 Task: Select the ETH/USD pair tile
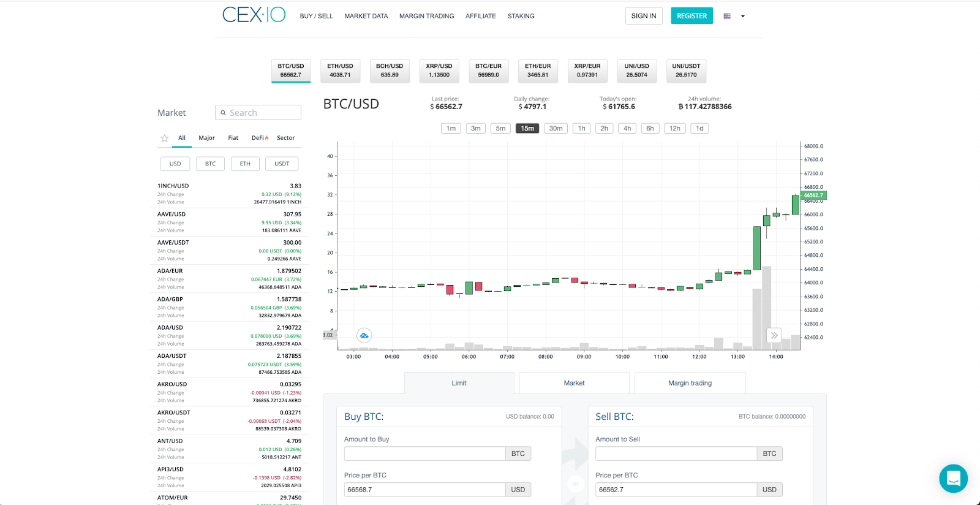[x=340, y=70]
